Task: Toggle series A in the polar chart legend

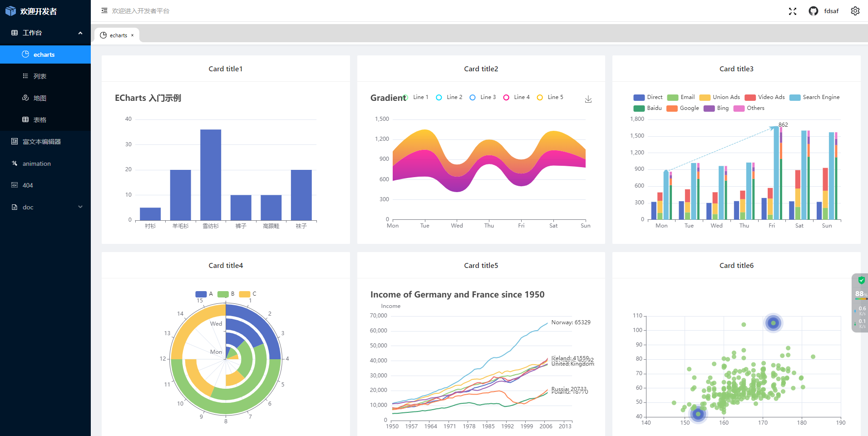Action: 204,294
